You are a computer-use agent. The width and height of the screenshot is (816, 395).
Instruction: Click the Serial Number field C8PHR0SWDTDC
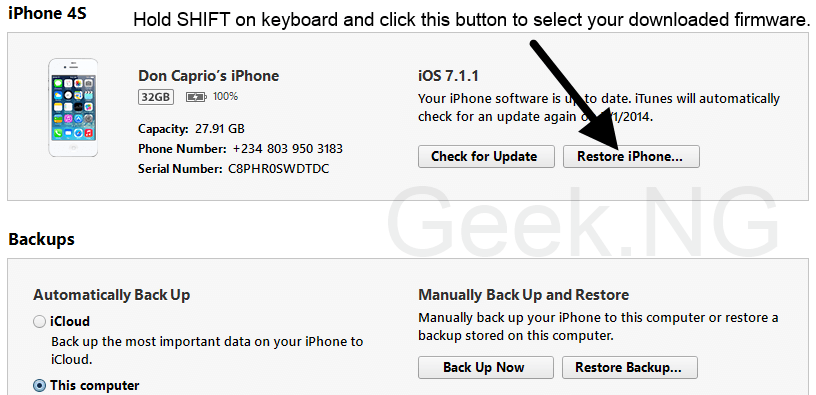point(234,169)
